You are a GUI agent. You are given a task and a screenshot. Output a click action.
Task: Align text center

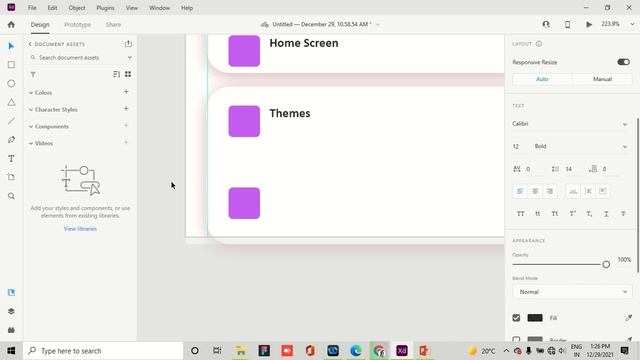pos(535,191)
